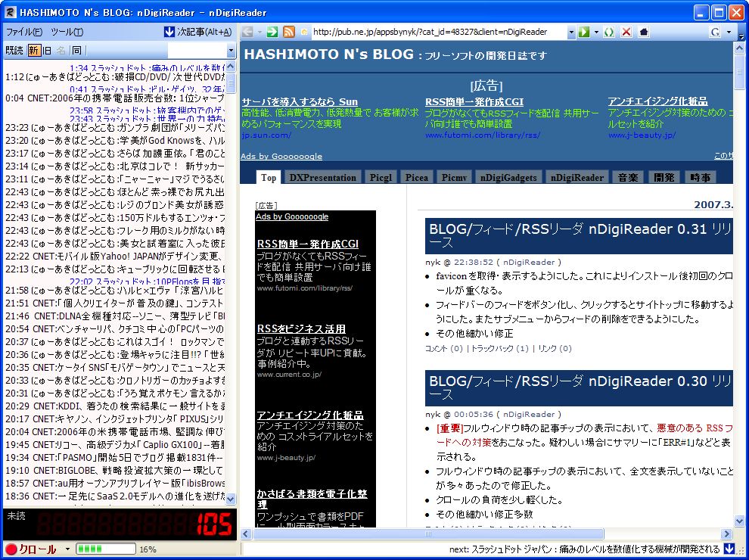The image size is (749, 560).
Task: Open the かさばる書類を電子化整理 ad link
Action: (x=312, y=499)
